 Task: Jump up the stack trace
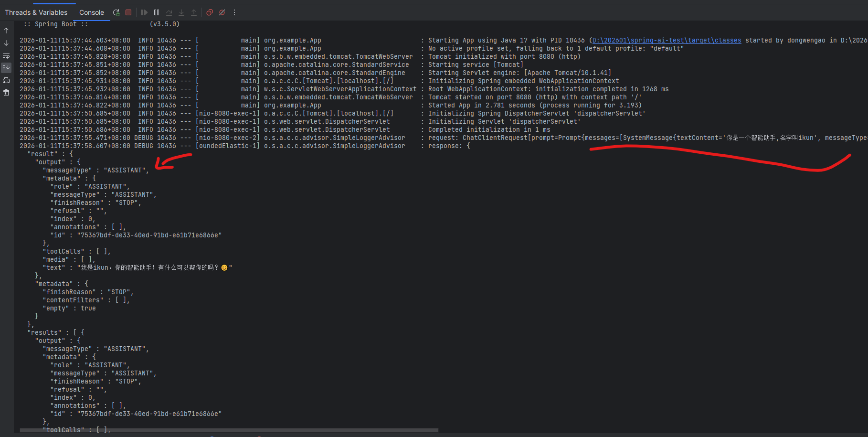click(x=6, y=31)
